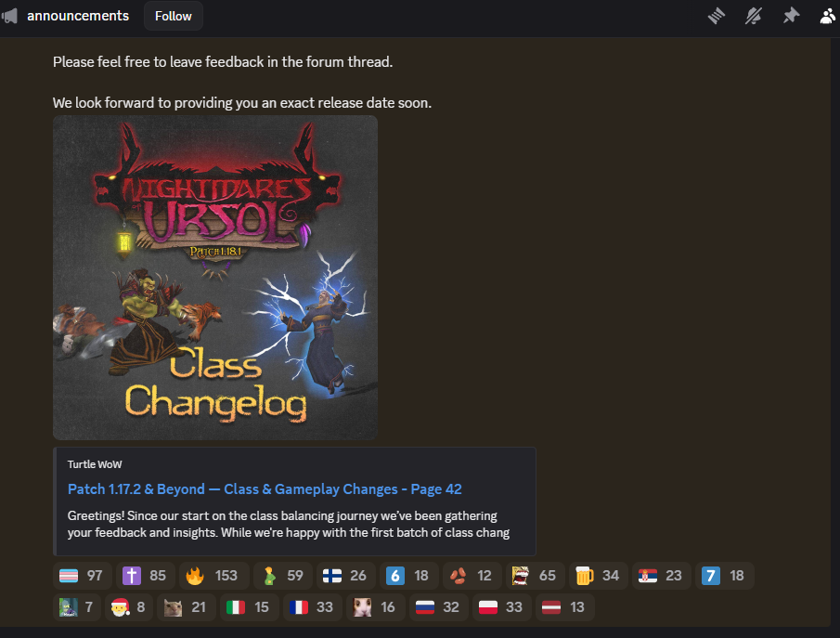Add the number 7 reaction
The image size is (840, 638).
[724, 576]
